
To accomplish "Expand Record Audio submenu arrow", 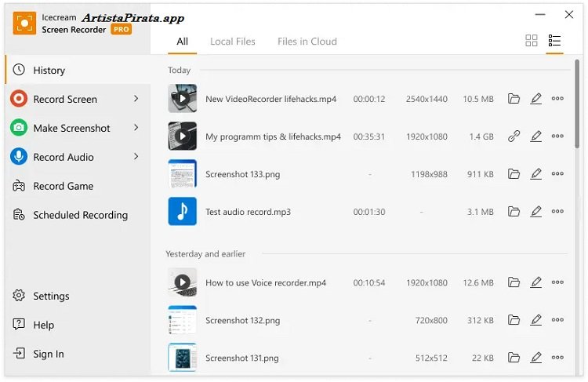I will [x=136, y=157].
